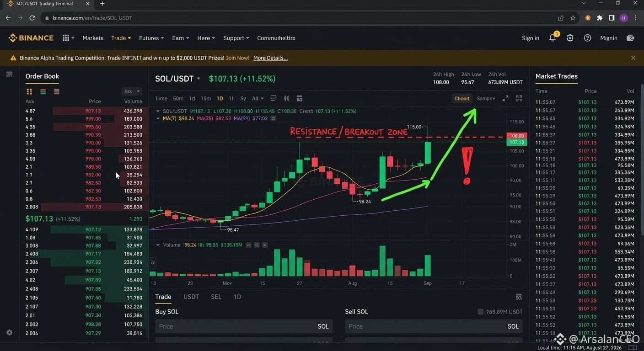
Task: Open the settings gear in the header
Action: [570, 38]
